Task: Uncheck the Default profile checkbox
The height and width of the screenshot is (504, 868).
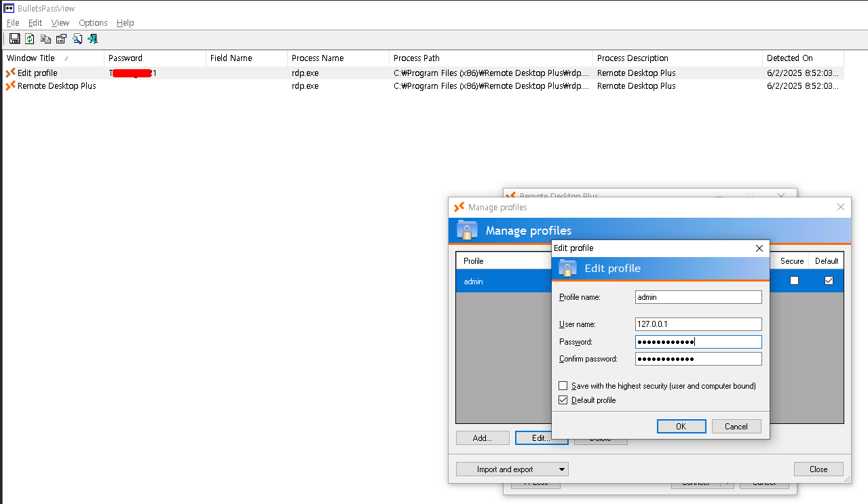Action: [x=563, y=400]
